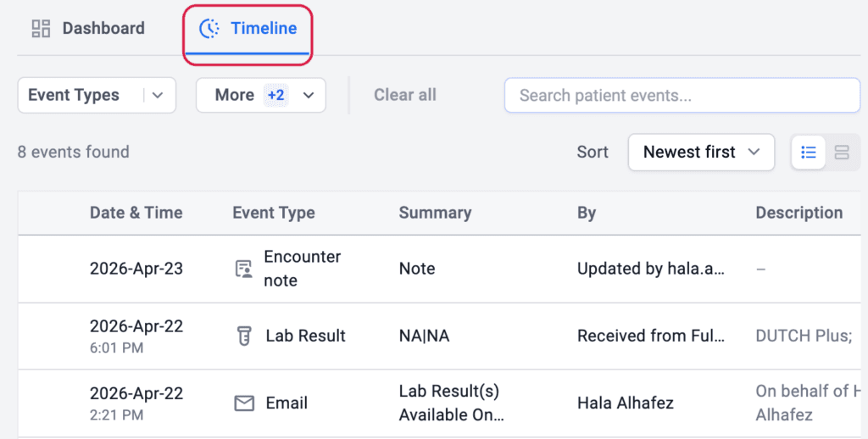
Task: Open the More filters dropdown
Action: [261, 95]
